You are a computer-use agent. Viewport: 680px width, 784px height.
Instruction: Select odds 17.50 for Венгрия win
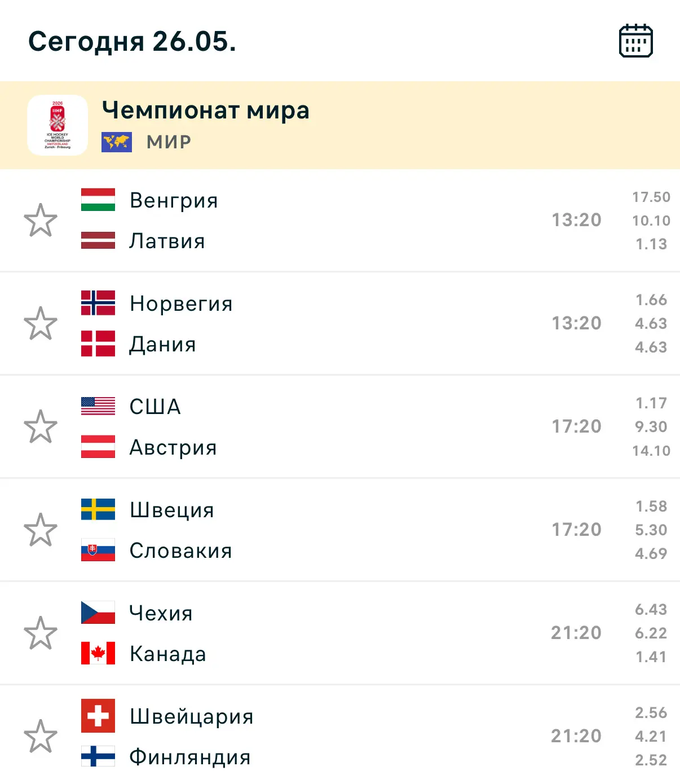(x=651, y=197)
